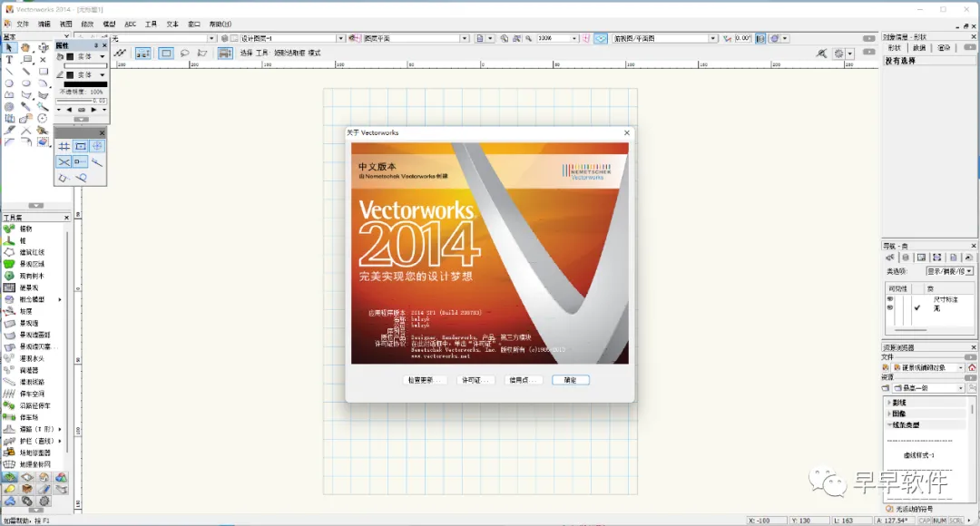
Task: Open the 类选项 dropdown in Navigation palette
Action: coord(949,271)
